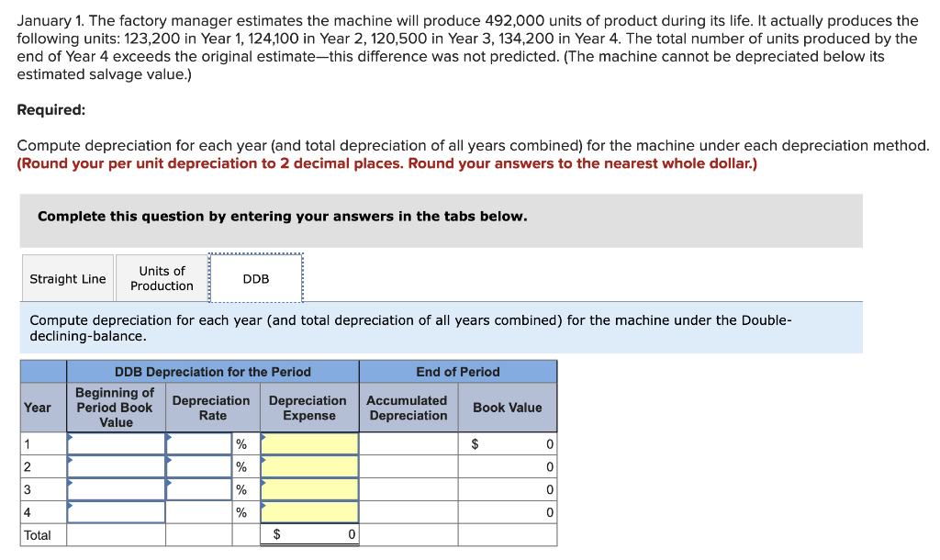This screenshot has height=560, width=940.
Task: Click Year 3 yellow Depreciation Expense cell
Action: [x=308, y=489]
